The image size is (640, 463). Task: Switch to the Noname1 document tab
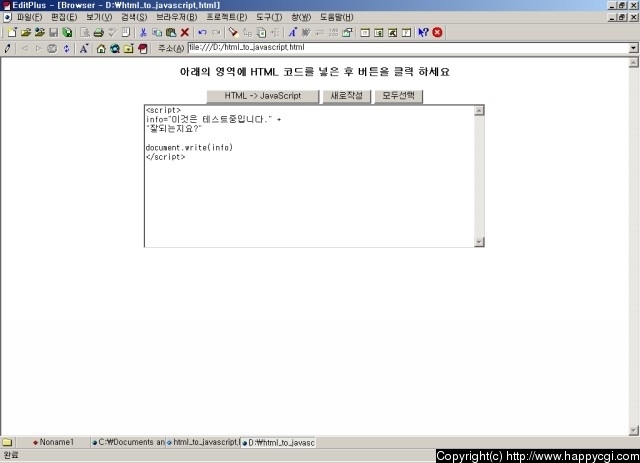53,442
